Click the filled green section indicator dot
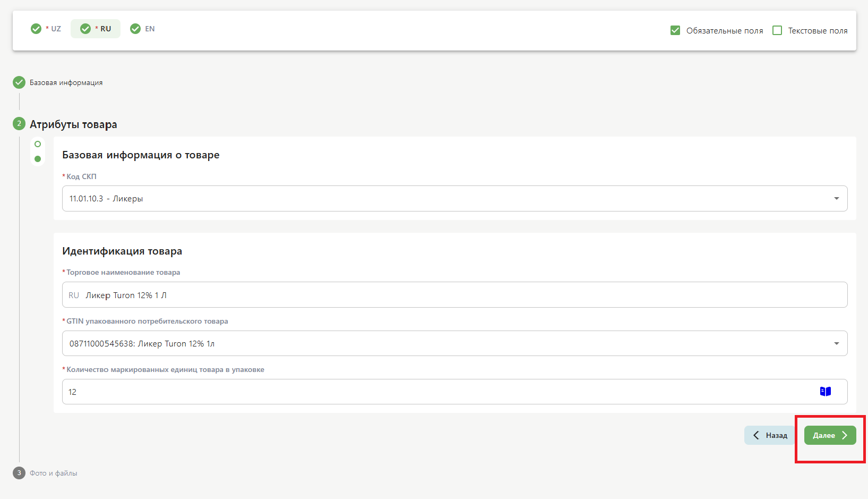Viewport: 868px width, 499px height. pyautogui.click(x=38, y=159)
